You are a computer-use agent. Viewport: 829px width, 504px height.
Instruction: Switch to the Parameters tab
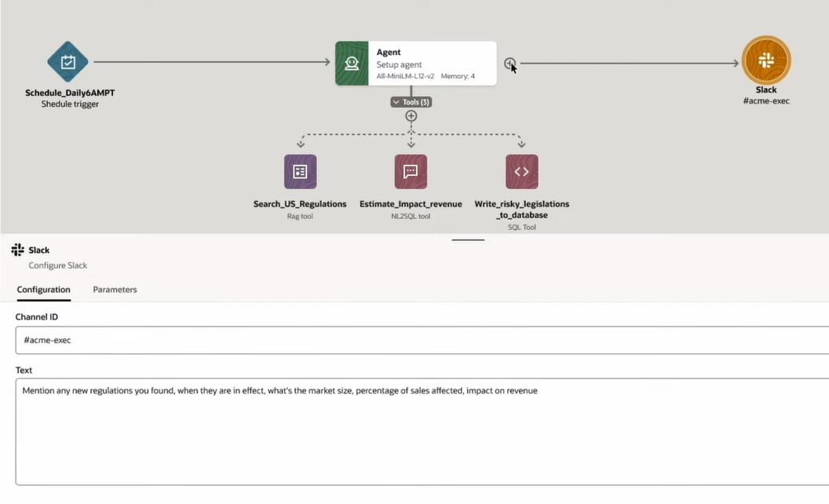[x=115, y=290]
